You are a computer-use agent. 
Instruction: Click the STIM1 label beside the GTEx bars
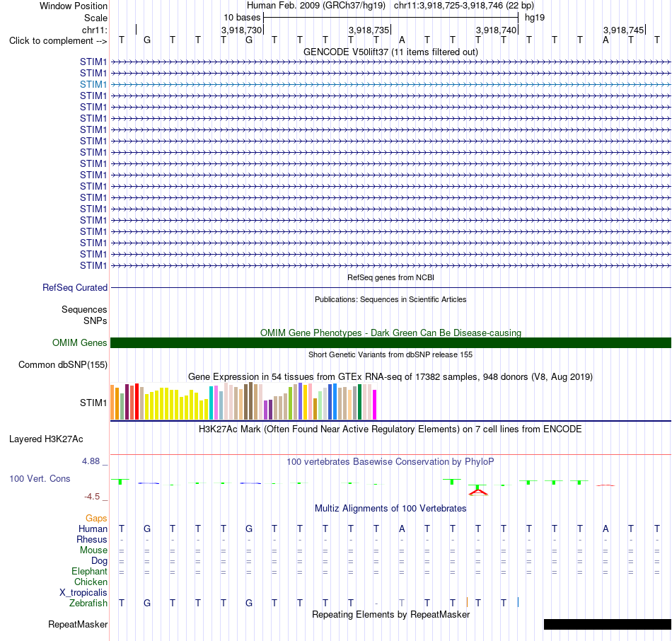coord(93,403)
